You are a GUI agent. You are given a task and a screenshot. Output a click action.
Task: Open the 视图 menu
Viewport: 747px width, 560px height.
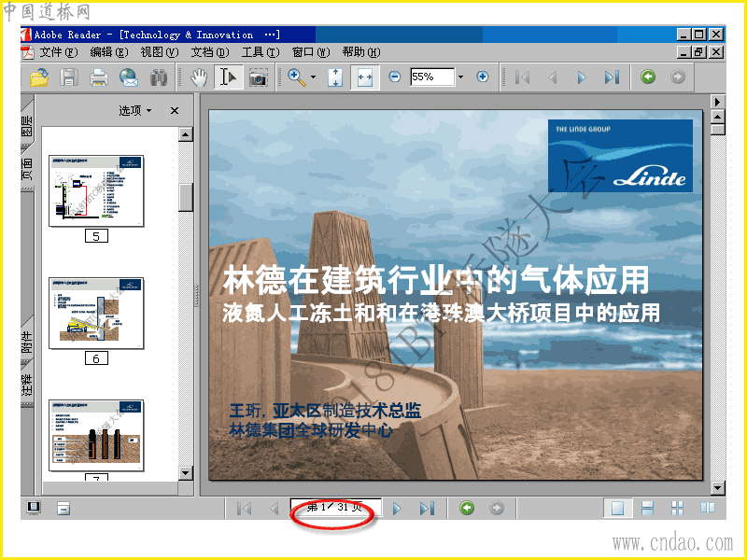(159, 52)
